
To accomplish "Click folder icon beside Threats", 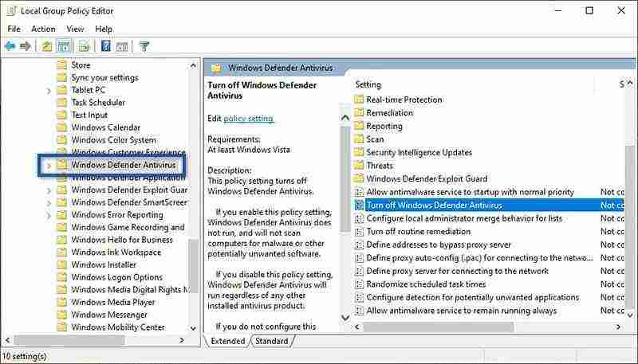I will pos(359,166).
